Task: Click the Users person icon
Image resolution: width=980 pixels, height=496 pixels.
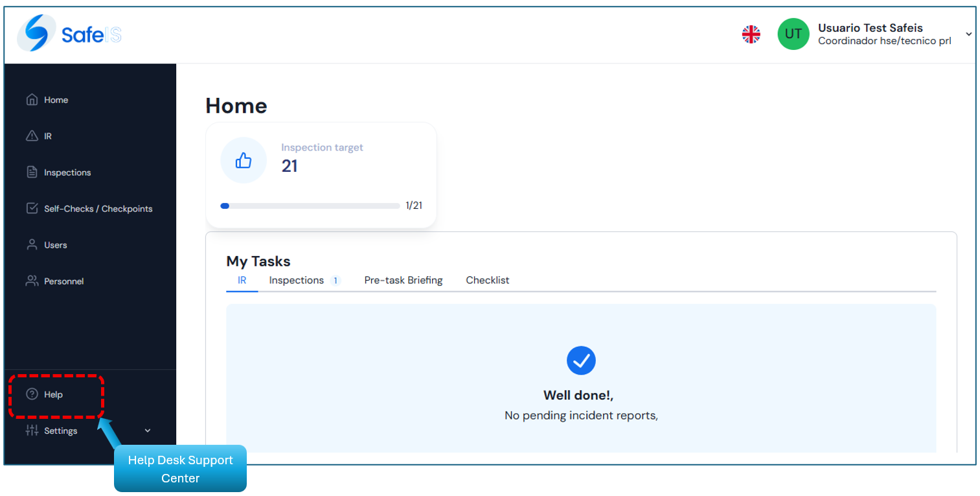Action: tap(32, 245)
